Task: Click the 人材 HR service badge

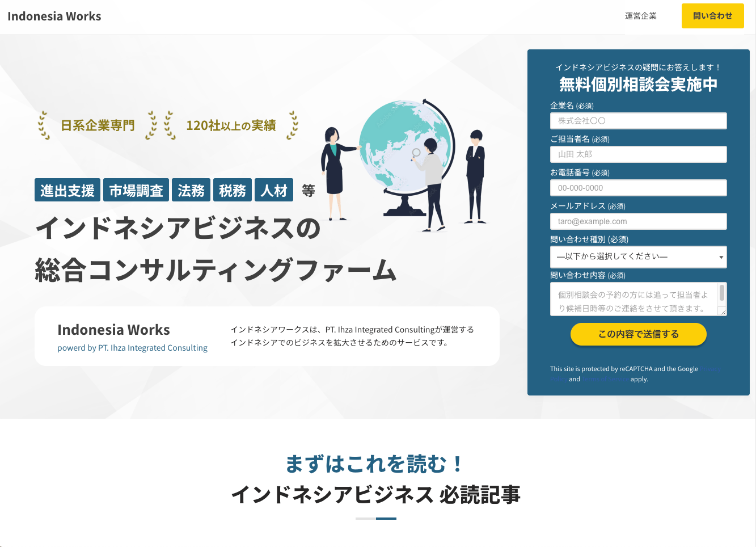Action: click(x=273, y=190)
